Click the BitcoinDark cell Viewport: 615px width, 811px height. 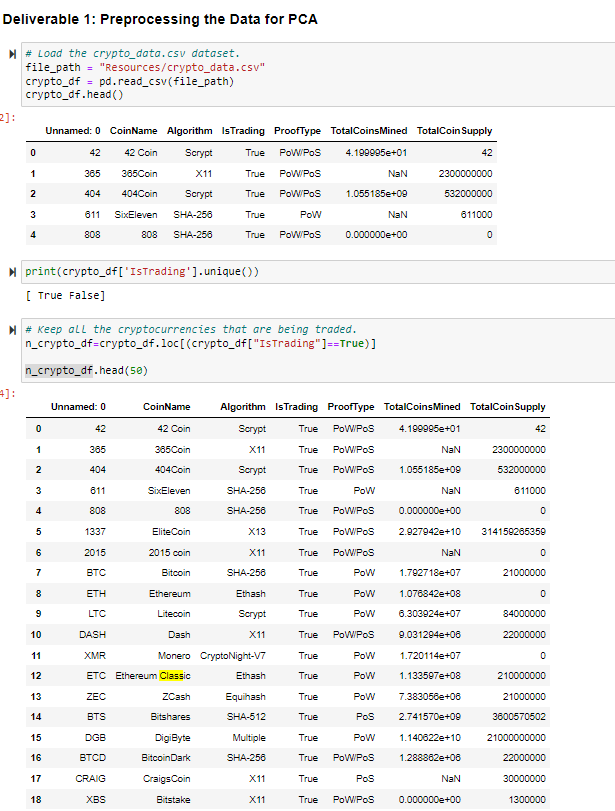point(166,758)
